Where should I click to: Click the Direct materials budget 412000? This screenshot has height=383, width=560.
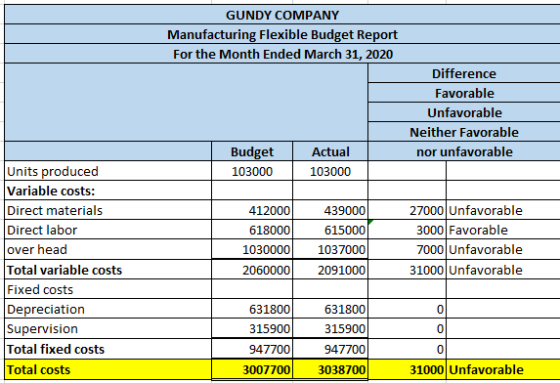[x=252, y=211]
